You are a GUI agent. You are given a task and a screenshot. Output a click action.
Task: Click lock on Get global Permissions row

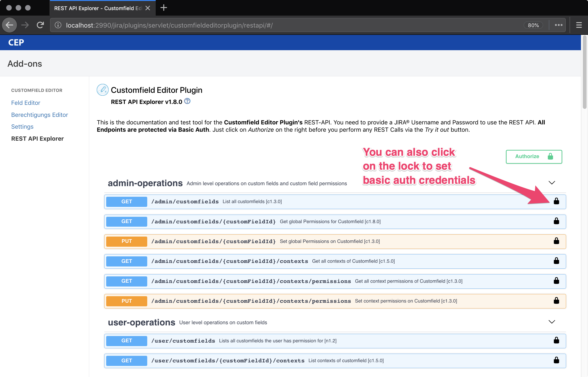click(556, 221)
